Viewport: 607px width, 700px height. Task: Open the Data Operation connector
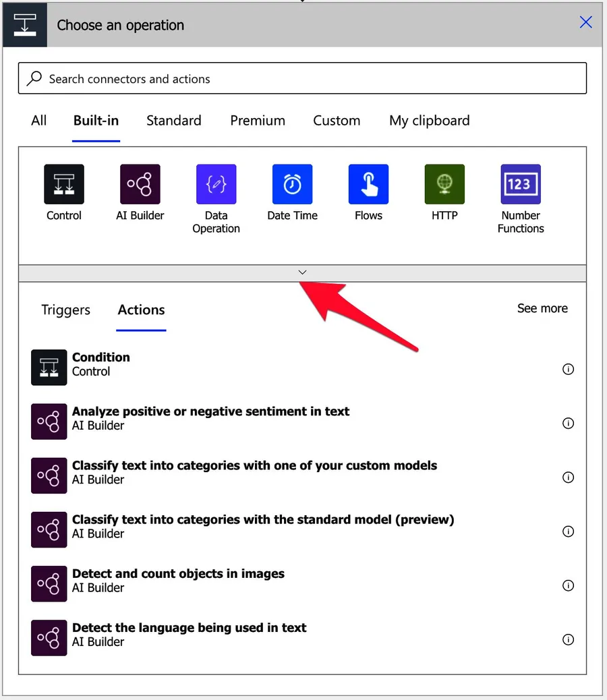(x=216, y=184)
